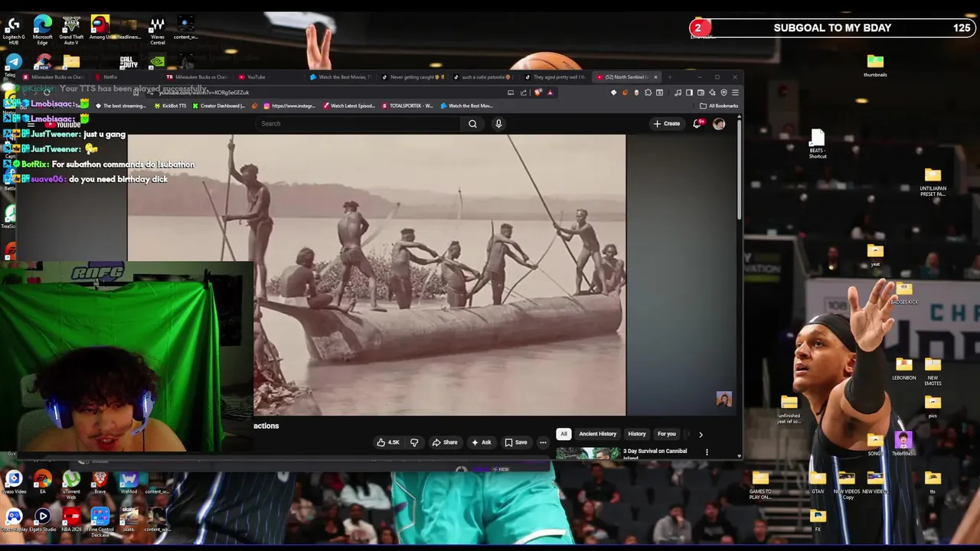Viewport: 980px width, 551px height.
Task: Open the more actions ellipsis menu
Action: click(x=543, y=442)
